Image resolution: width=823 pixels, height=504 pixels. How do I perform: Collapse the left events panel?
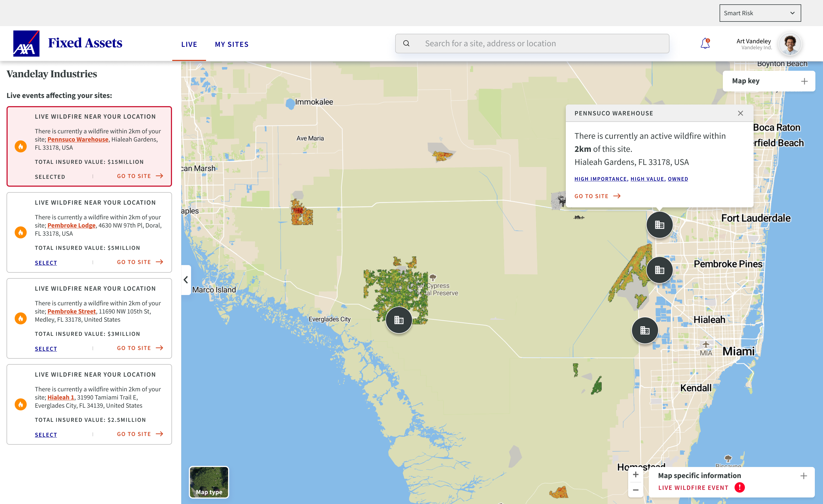(x=186, y=280)
